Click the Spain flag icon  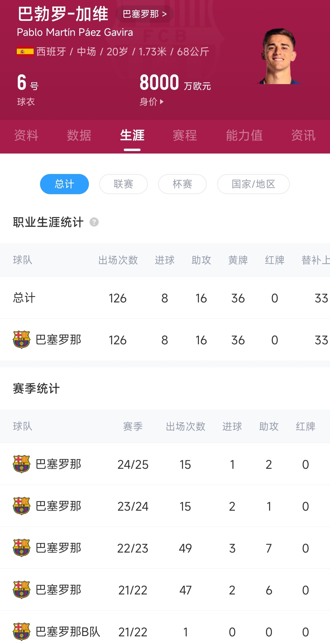coord(25,52)
